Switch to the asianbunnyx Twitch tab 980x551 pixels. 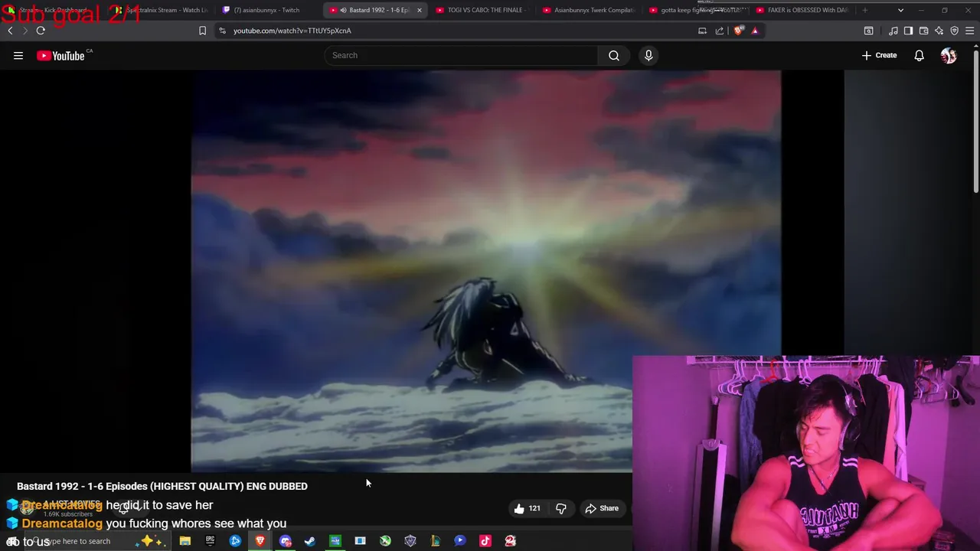(266, 10)
